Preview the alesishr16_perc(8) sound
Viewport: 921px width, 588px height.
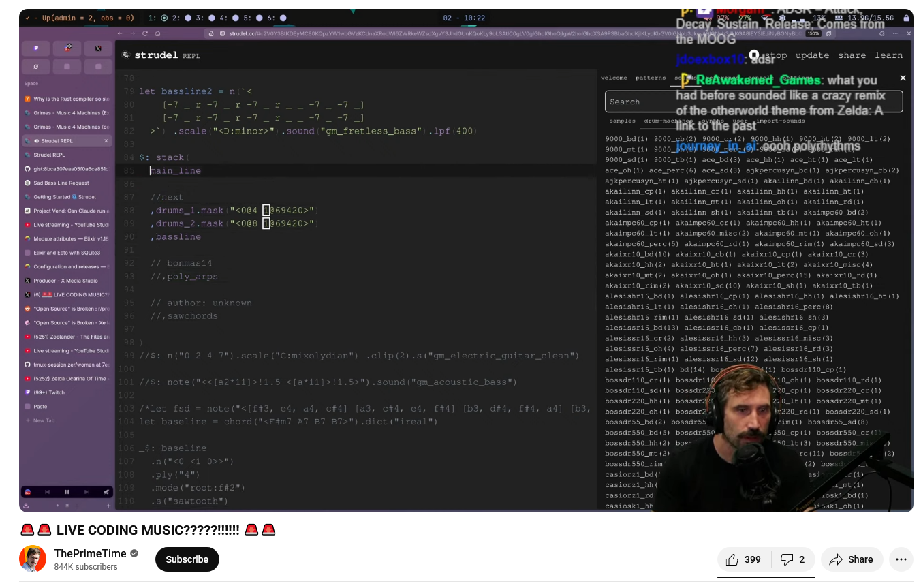coord(794,307)
